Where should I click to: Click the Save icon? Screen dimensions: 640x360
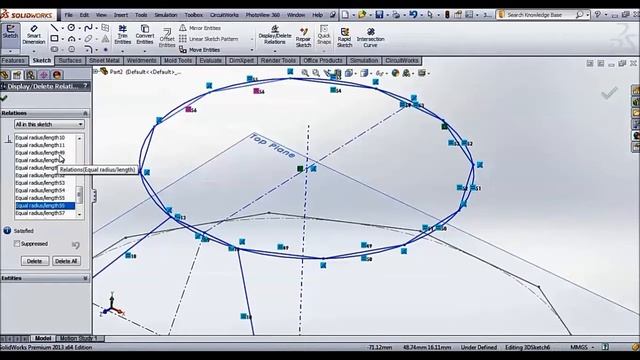coord(379,15)
